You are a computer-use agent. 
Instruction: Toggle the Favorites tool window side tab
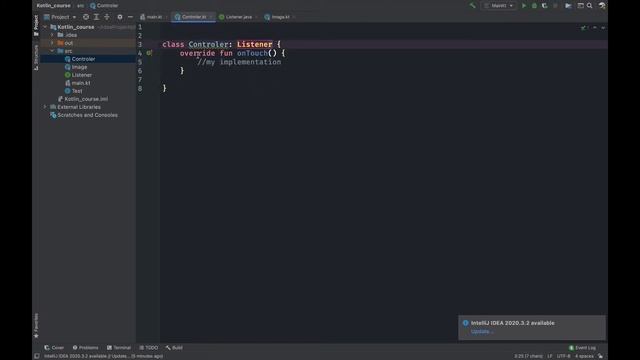click(36, 325)
